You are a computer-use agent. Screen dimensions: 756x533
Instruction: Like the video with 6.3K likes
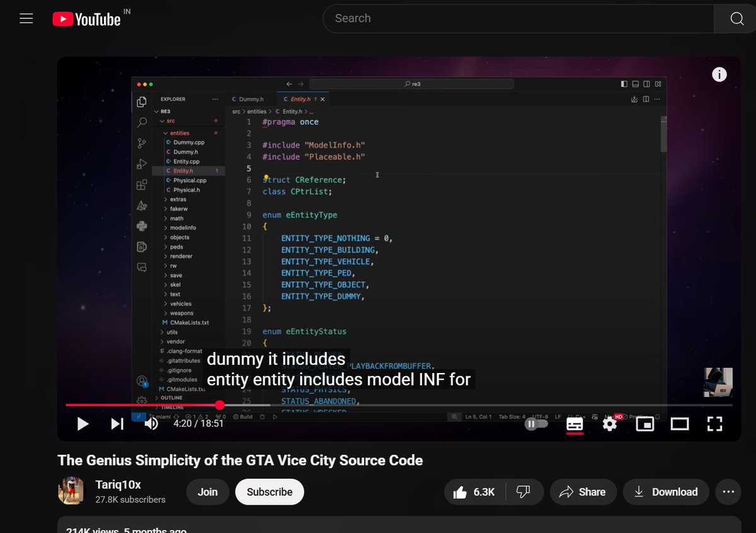[x=475, y=492]
